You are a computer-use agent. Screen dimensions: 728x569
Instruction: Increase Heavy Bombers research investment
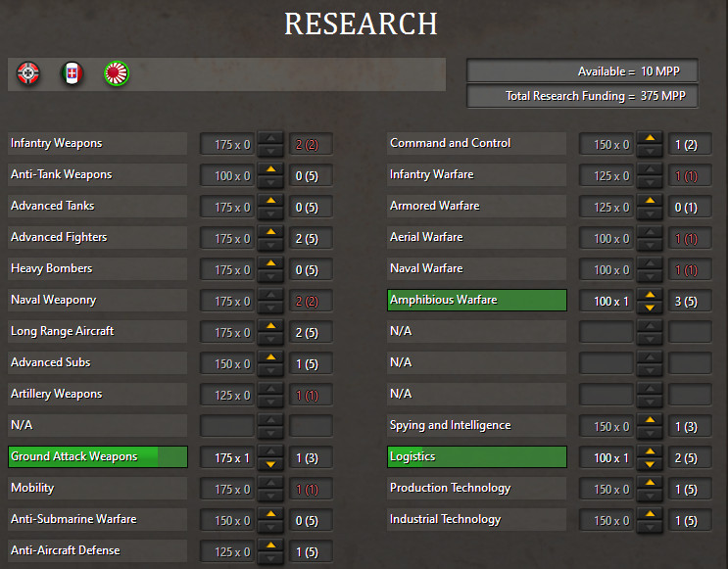click(270, 263)
